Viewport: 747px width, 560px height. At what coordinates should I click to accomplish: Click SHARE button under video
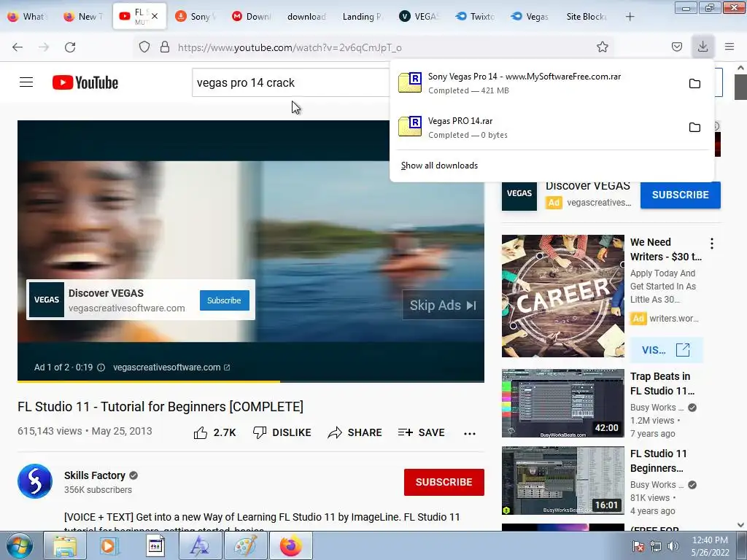coord(355,432)
